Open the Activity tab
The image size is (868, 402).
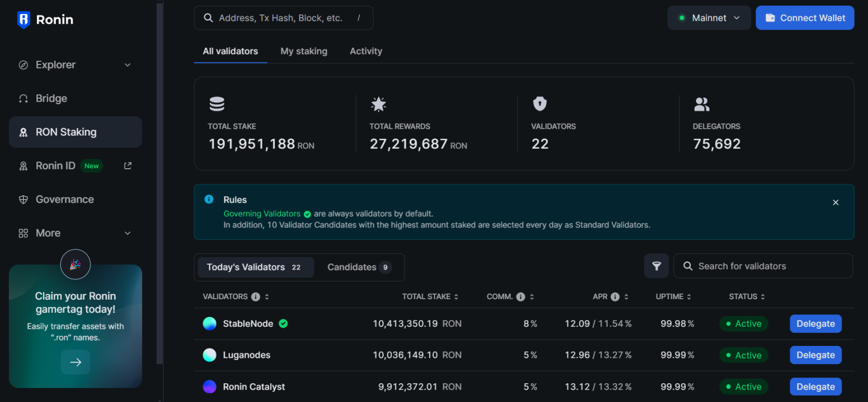[x=366, y=51]
